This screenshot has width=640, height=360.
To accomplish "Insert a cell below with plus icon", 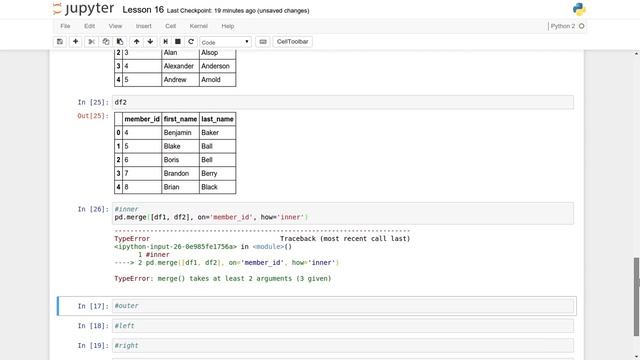I will point(76,42).
